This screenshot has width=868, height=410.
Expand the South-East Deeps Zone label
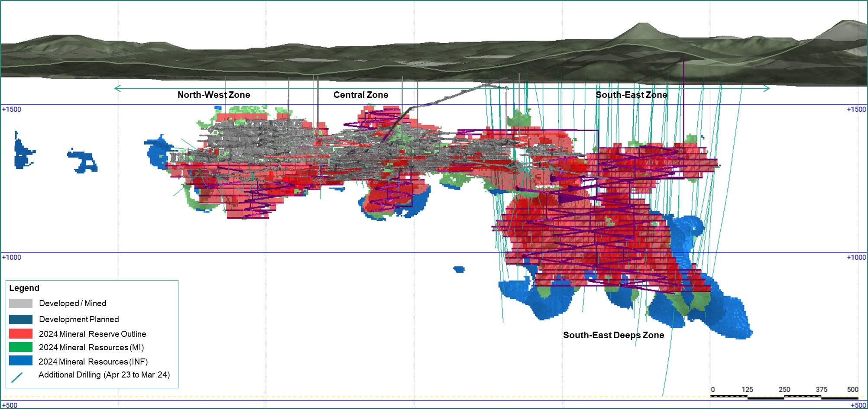click(613, 335)
